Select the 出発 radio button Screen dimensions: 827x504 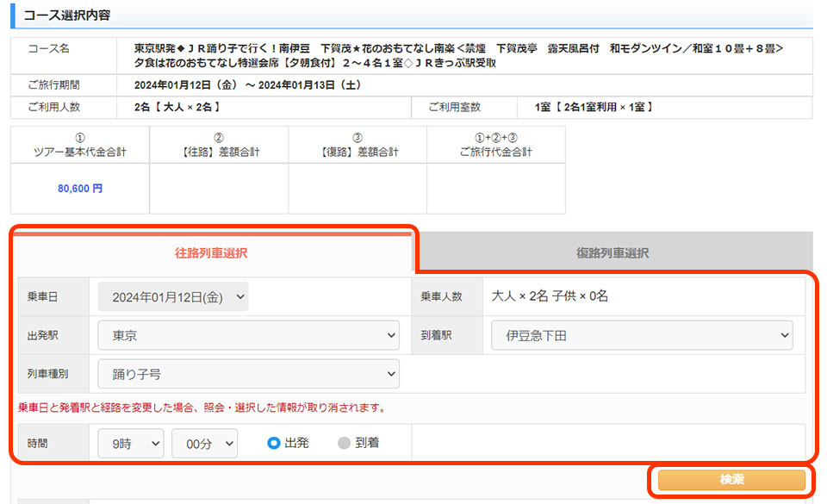[274, 443]
